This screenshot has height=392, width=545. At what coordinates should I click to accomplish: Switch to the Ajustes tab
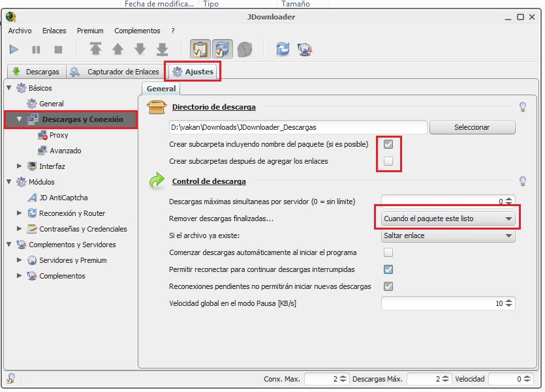click(x=193, y=72)
